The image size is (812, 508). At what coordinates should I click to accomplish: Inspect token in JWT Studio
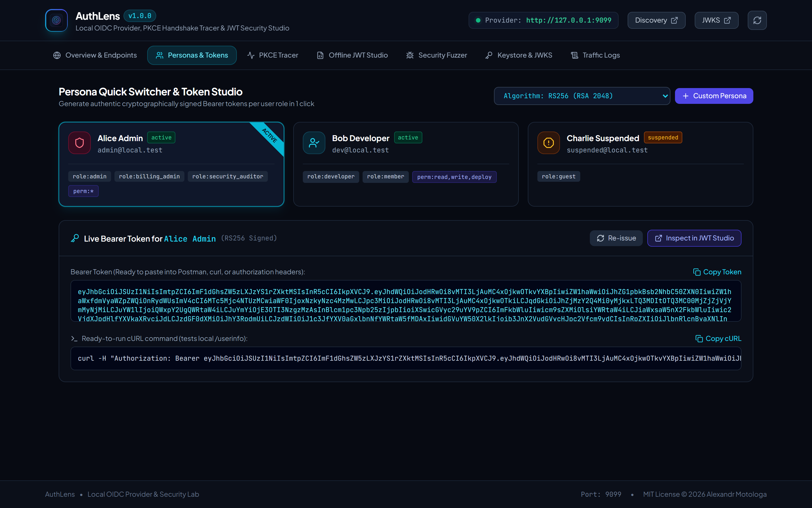(x=694, y=238)
